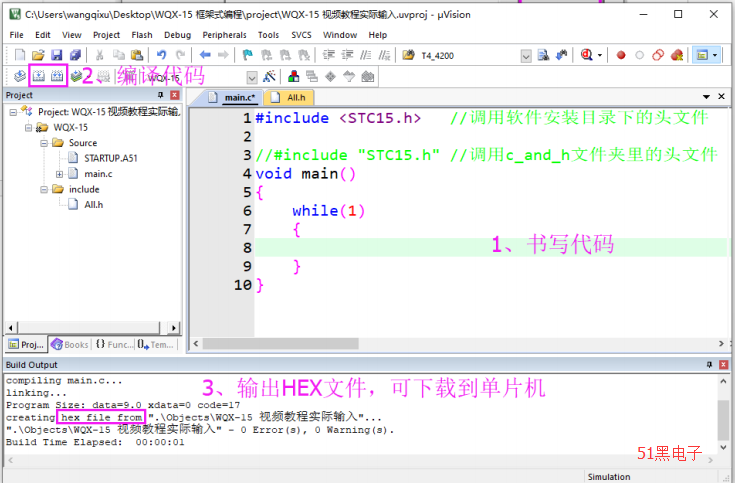The width and height of the screenshot is (735, 483).
Task: Open Target Options with the magic wand icon
Action: click(269, 76)
